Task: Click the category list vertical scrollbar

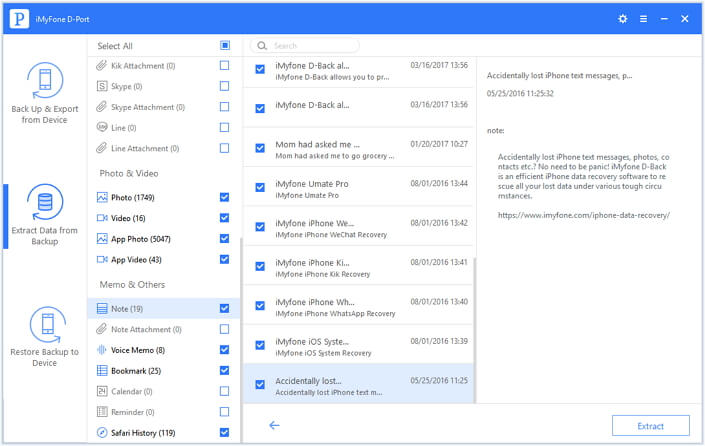Action: pos(241,339)
